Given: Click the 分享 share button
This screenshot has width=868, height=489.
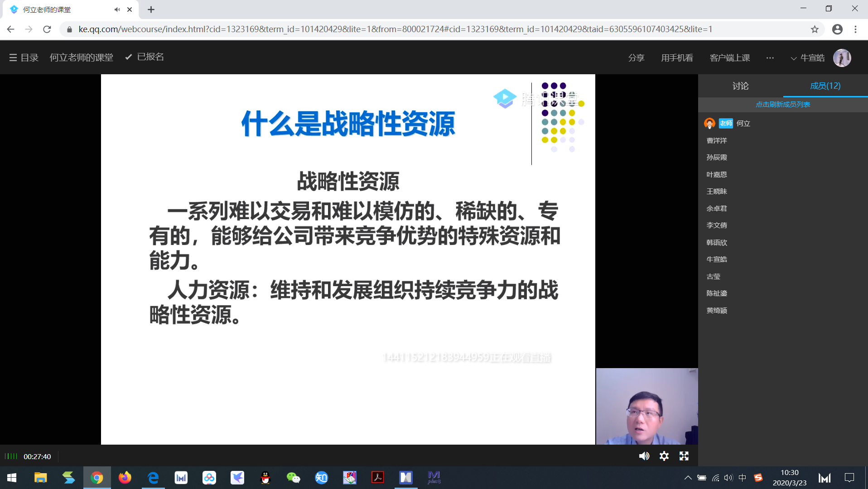Looking at the screenshot, I should tap(636, 58).
